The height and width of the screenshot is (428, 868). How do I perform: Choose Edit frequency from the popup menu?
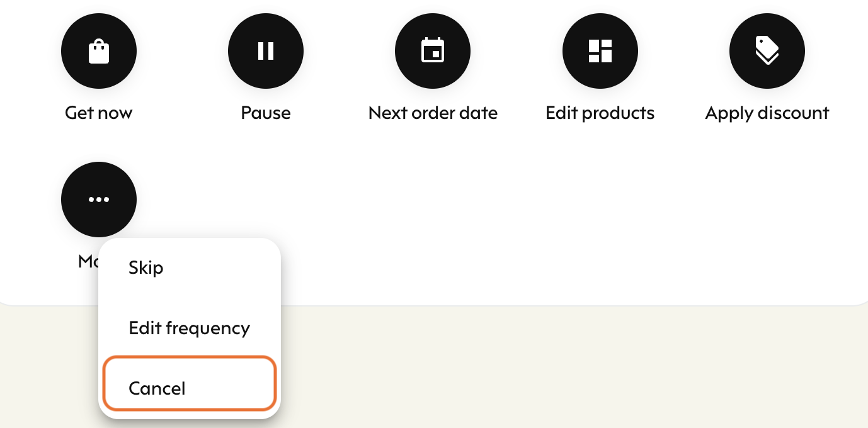190,328
